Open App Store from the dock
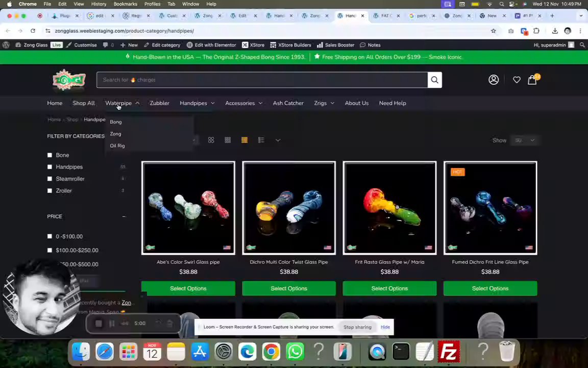Viewport: 588px width, 368px height. point(200,352)
